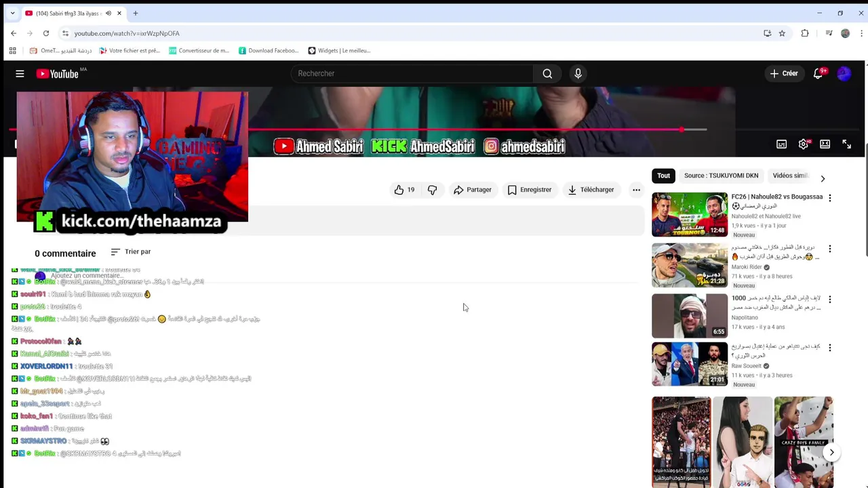This screenshot has width=868, height=488.
Task: Select Vidéos similaires chip
Action: tap(791, 176)
